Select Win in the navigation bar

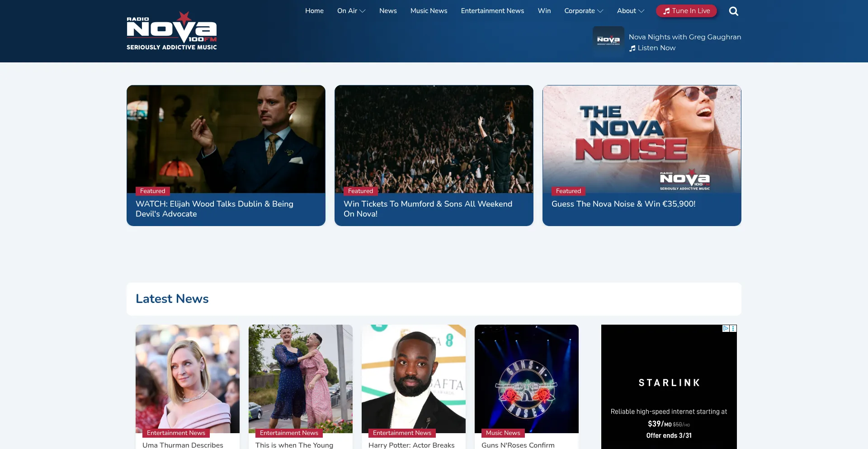pos(544,11)
